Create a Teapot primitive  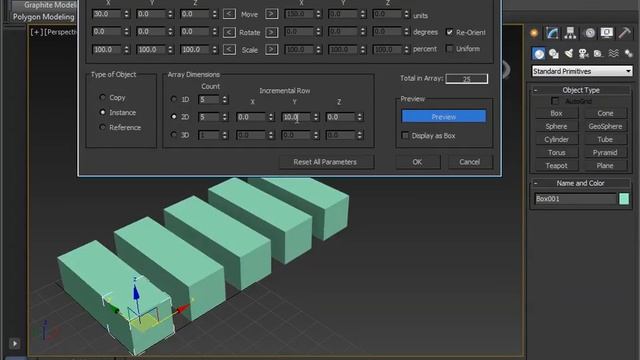(x=556, y=165)
